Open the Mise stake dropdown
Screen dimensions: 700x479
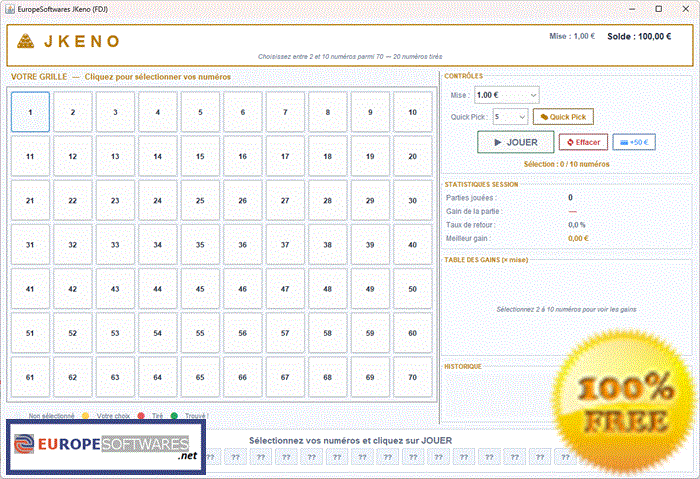[x=507, y=95]
